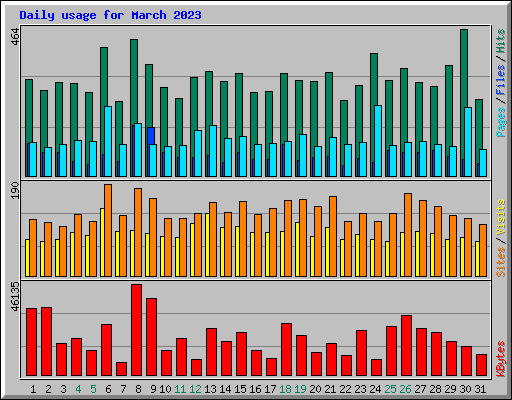
Task: Click the green day 18 label
Action: [x=285, y=389]
